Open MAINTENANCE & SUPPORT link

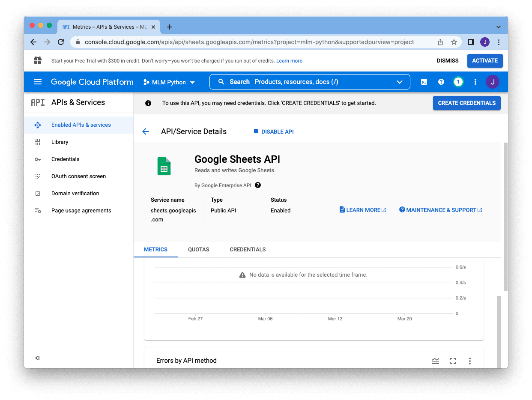click(x=441, y=210)
